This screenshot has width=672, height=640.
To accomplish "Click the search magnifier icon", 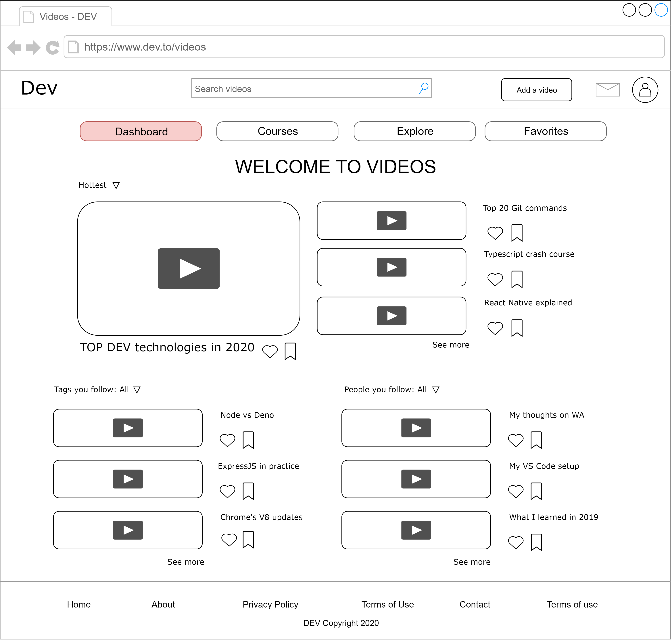I will (424, 88).
